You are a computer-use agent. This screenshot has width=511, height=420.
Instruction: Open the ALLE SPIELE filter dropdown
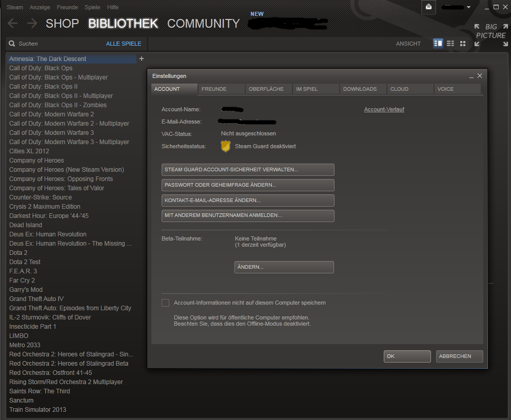pos(124,44)
